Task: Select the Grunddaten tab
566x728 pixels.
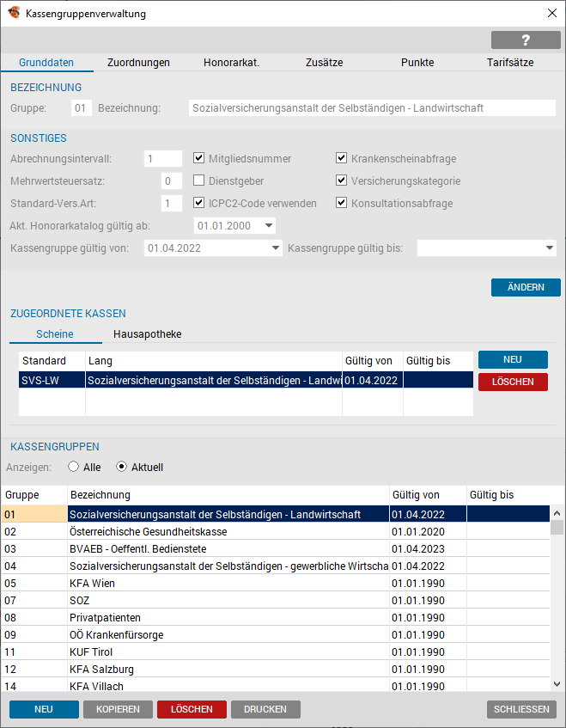Action: tap(46, 63)
